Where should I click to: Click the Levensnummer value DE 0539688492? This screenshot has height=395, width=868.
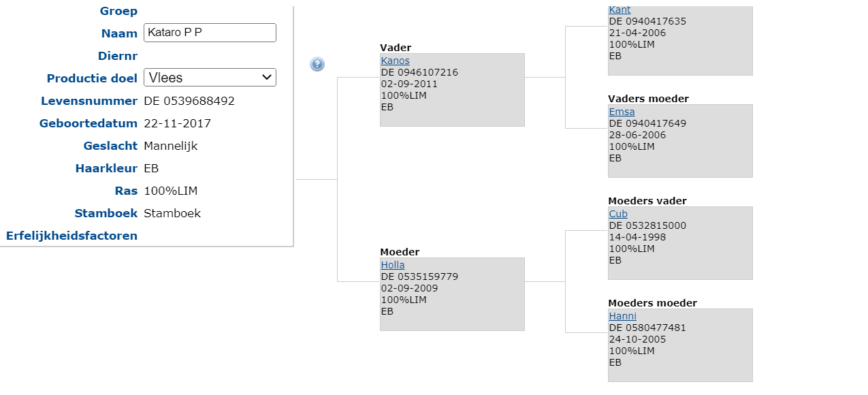(x=189, y=101)
